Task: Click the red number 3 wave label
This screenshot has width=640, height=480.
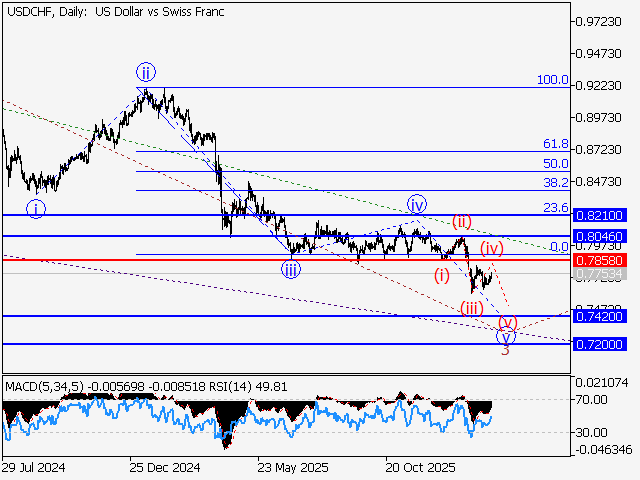Action: (x=505, y=350)
